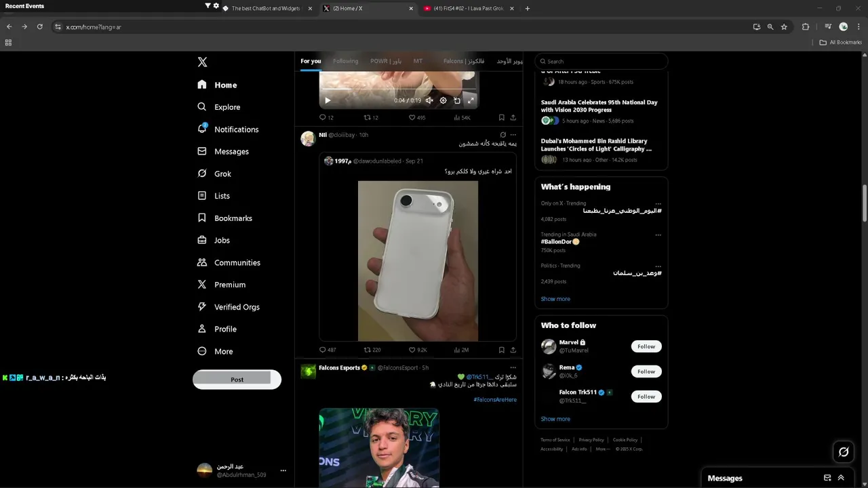The image size is (868, 488).
Task: Click the Post button
Action: 237,380
